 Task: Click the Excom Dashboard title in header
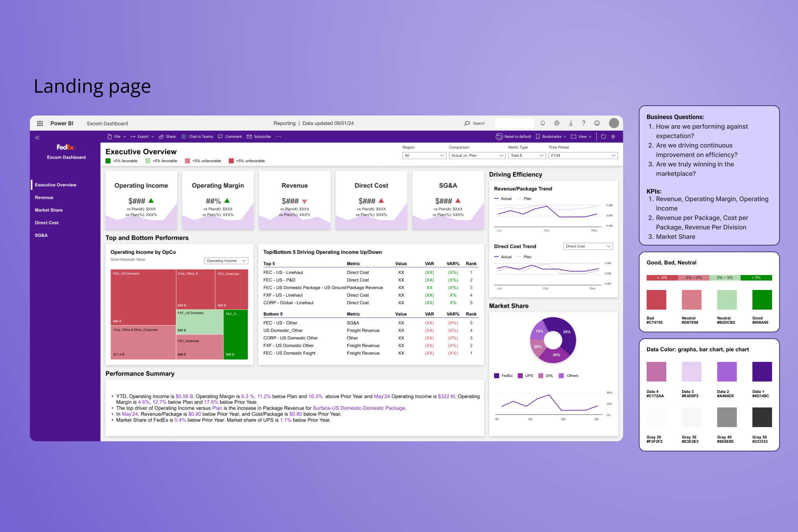coord(107,123)
